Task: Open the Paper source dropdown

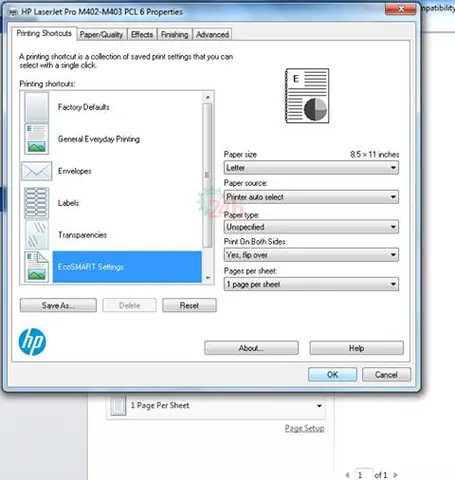Action: pos(311,197)
